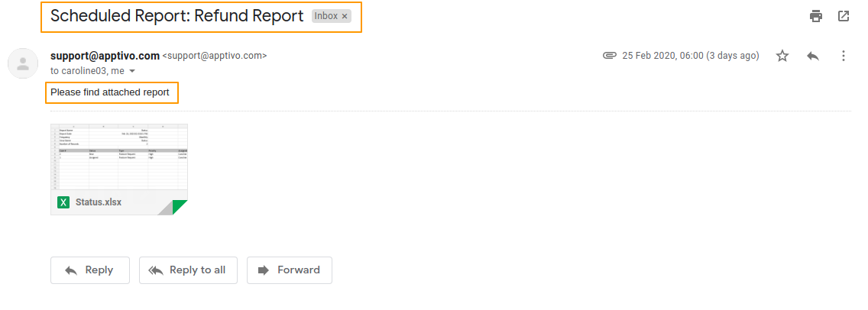Image resolution: width=868 pixels, height=310 pixels.
Task: Click the green Excel icon on Status.xlsx
Action: point(63,202)
